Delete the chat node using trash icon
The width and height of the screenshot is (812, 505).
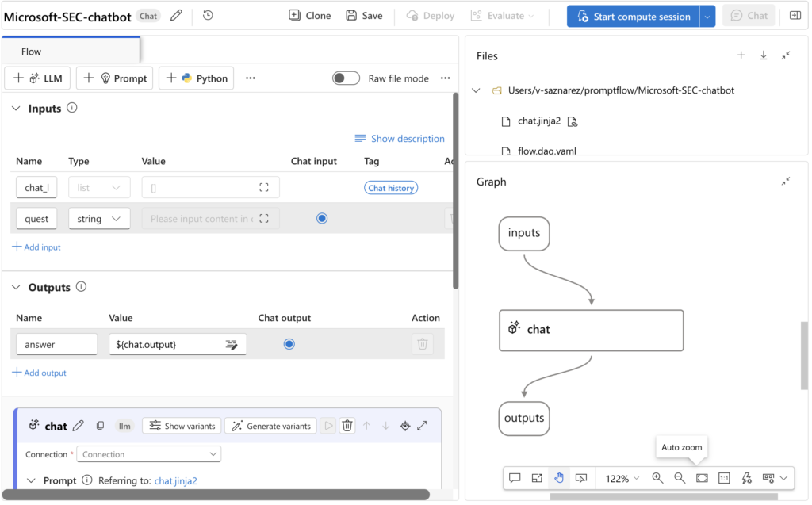347,425
